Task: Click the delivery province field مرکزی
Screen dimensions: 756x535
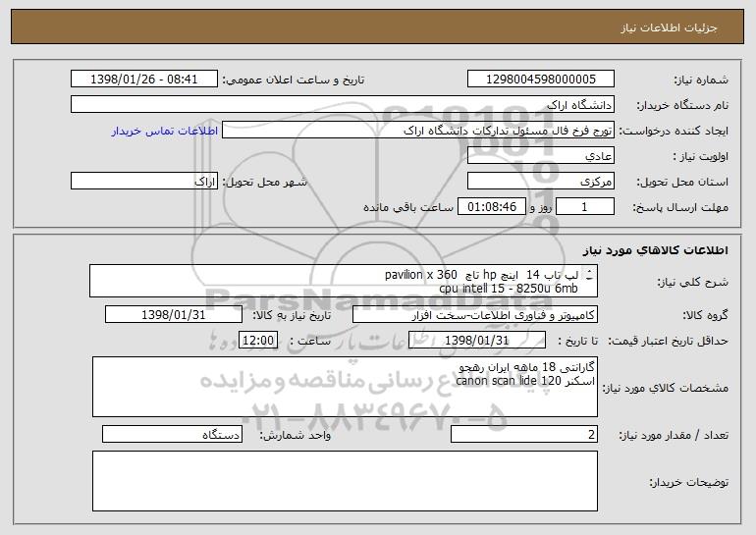Action: click(540, 182)
